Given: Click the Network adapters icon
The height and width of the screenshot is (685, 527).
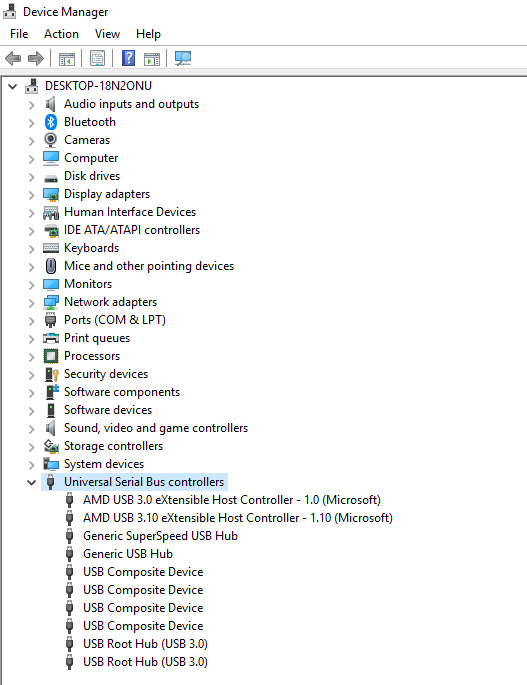Looking at the screenshot, I should click(x=51, y=302).
